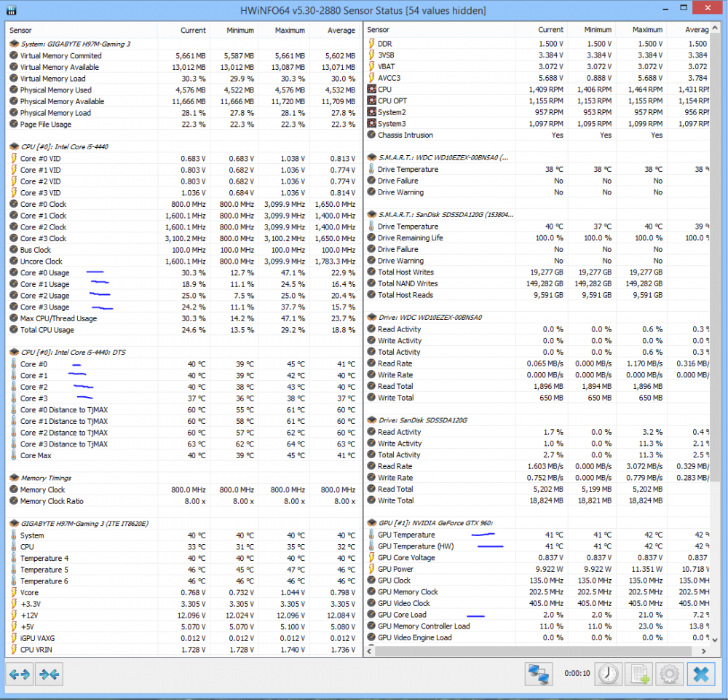Click the right pane Minimum column header
This screenshot has width=728, height=700.
click(597, 30)
